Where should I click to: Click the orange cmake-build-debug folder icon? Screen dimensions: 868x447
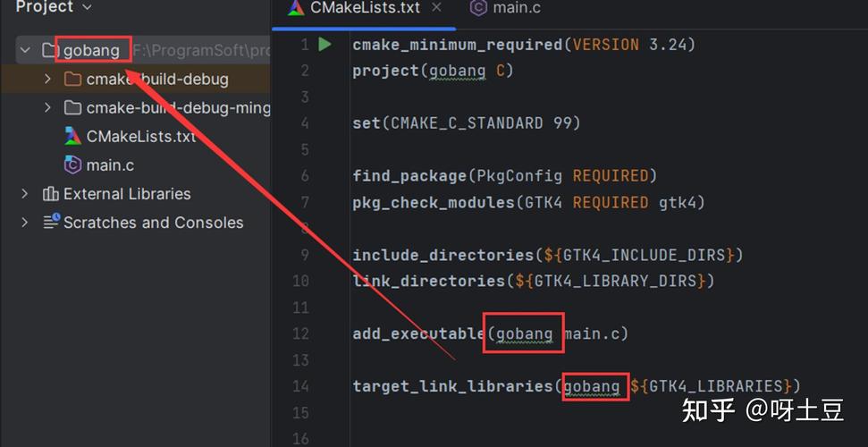(x=72, y=80)
